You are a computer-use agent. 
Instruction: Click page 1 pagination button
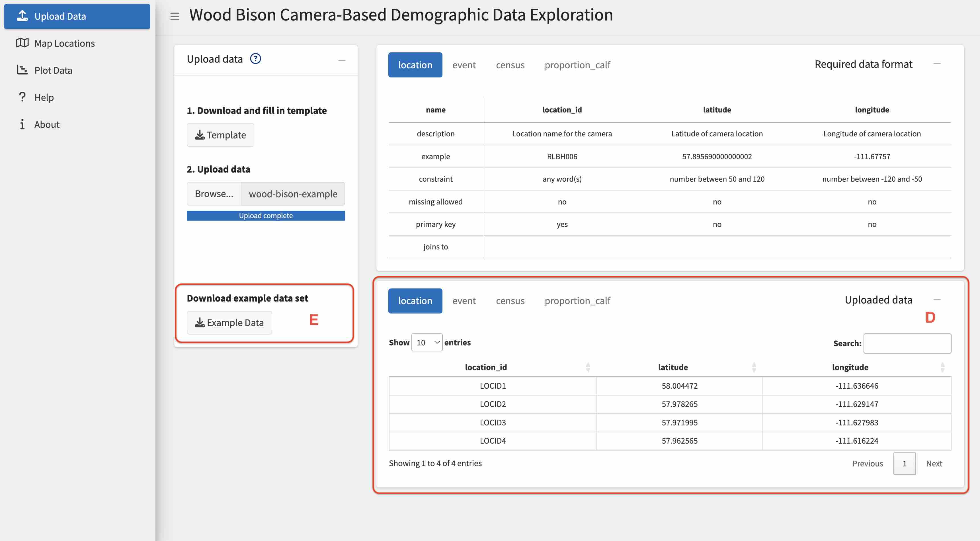pyautogui.click(x=904, y=463)
